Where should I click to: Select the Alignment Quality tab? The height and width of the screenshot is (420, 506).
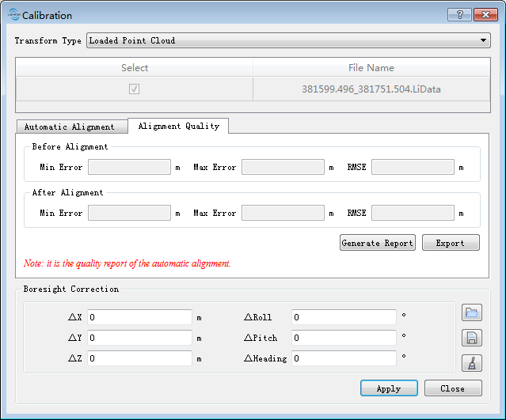[x=178, y=126]
